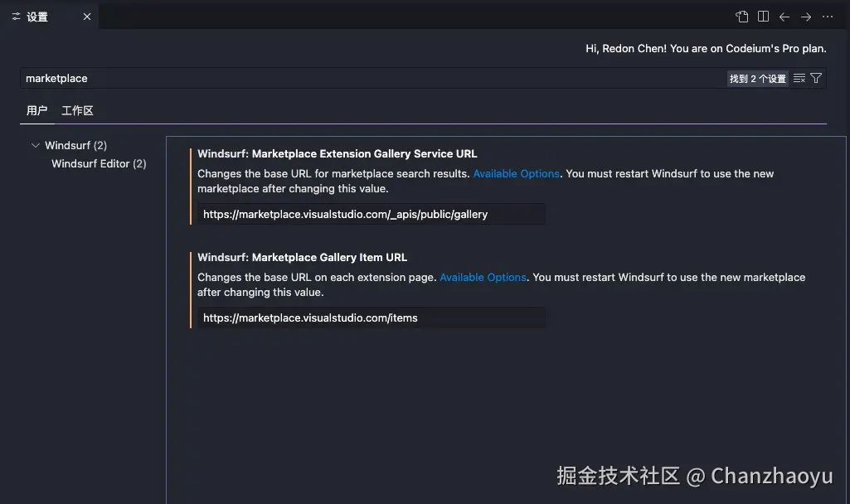Viewport: 850px width, 504px height.
Task: Collapse the Windsurf tree chevron
Action: coord(36,145)
